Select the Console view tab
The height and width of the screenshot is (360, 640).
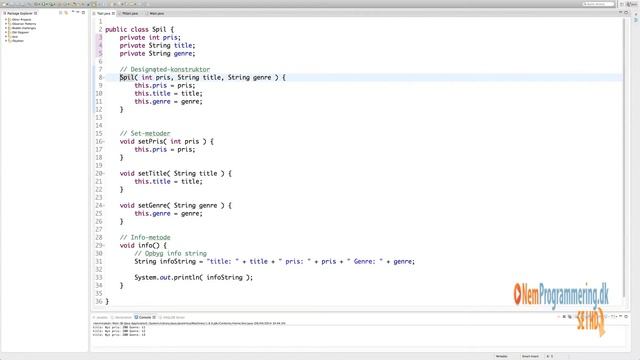(145, 317)
